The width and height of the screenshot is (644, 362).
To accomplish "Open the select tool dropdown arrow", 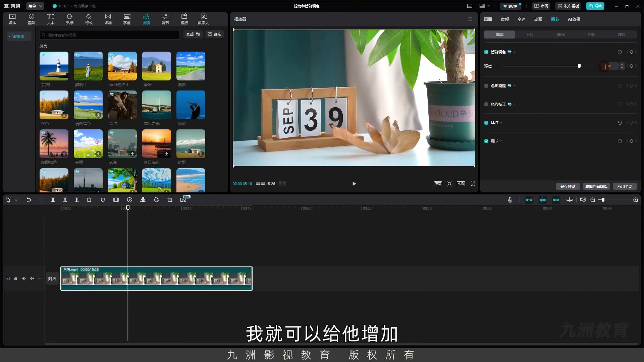I will (x=16, y=200).
